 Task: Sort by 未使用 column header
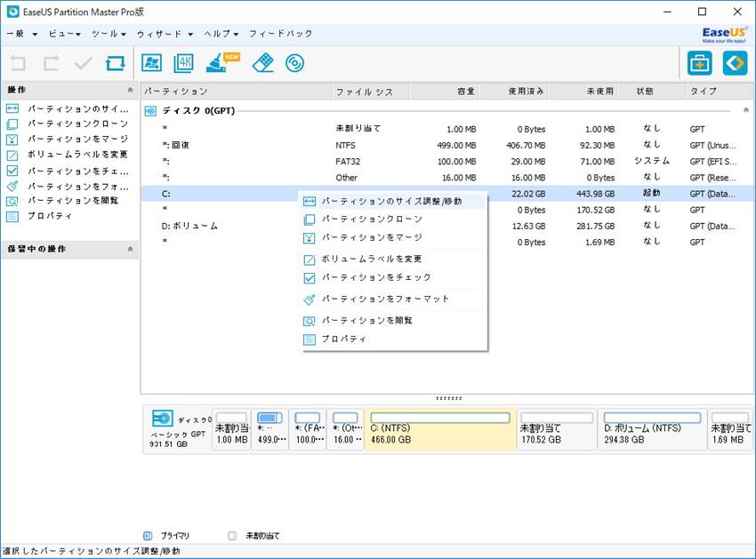(583, 91)
